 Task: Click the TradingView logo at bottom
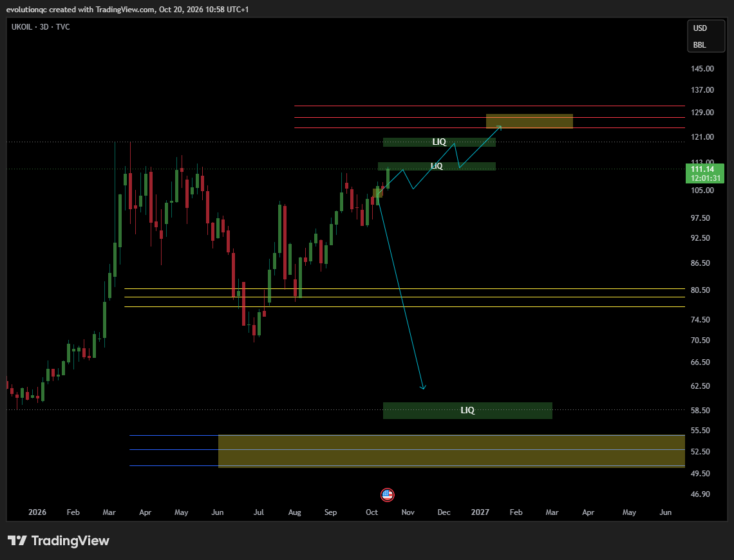pos(59,541)
